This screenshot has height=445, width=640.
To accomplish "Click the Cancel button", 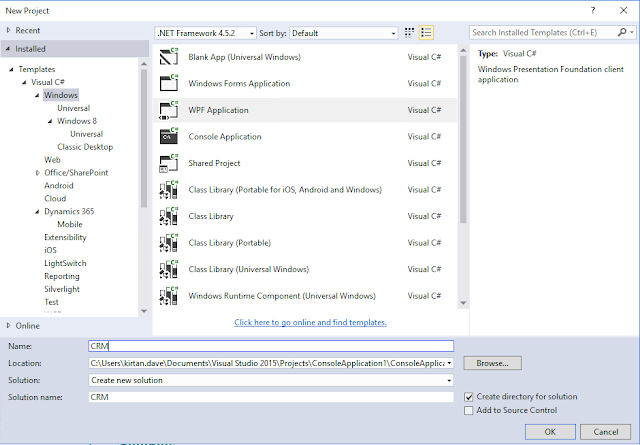I will 606,432.
